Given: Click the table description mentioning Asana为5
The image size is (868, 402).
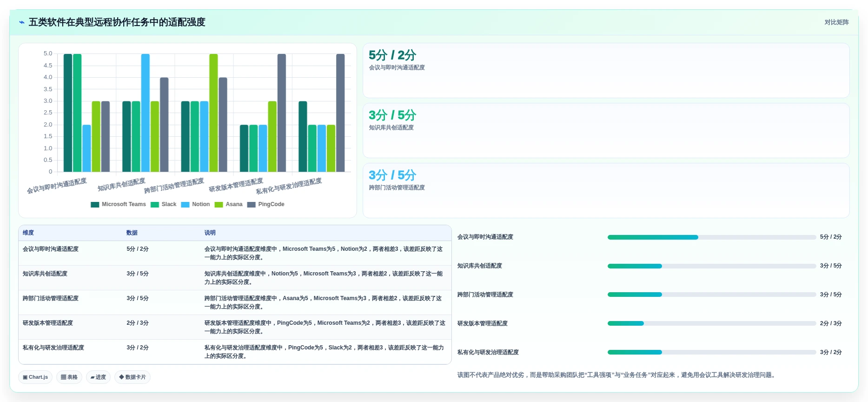Looking at the screenshot, I should (324, 302).
